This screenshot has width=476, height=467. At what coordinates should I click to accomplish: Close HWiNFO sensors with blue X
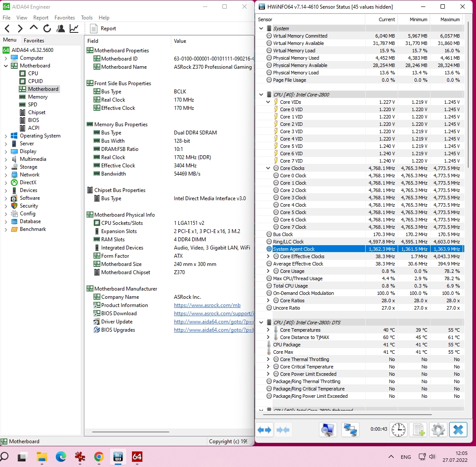(x=458, y=430)
